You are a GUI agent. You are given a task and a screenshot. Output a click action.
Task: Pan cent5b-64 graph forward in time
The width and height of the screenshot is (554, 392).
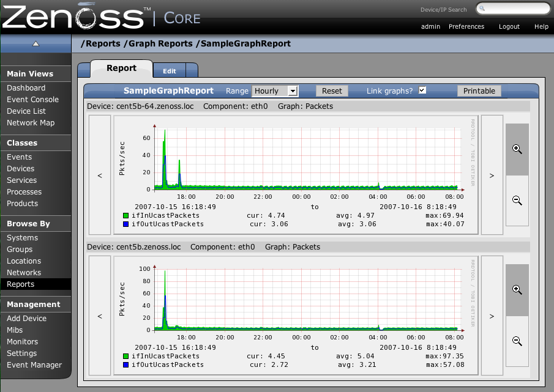[x=492, y=175]
